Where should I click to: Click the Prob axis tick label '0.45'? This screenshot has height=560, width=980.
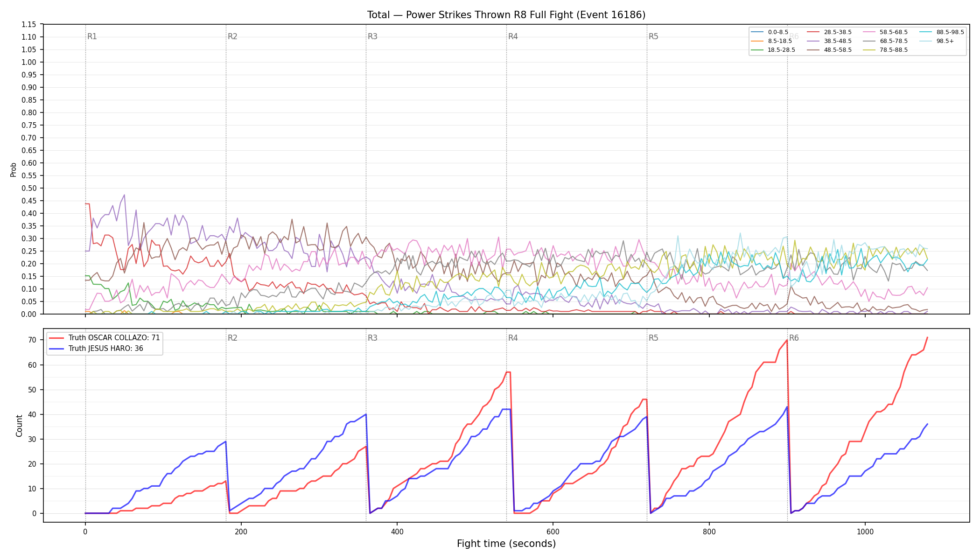coord(29,201)
